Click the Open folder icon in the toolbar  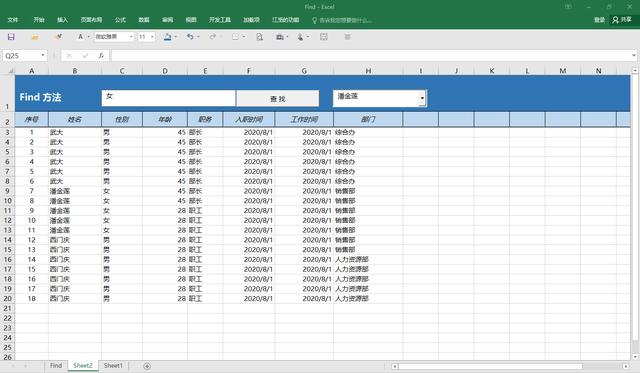tap(35, 37)
